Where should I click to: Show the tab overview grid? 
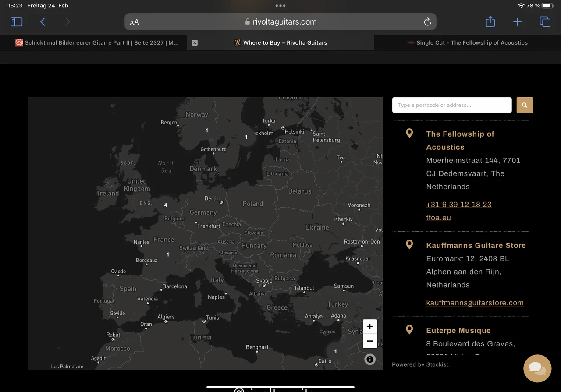pyautogui.click(x=545, y=21)
